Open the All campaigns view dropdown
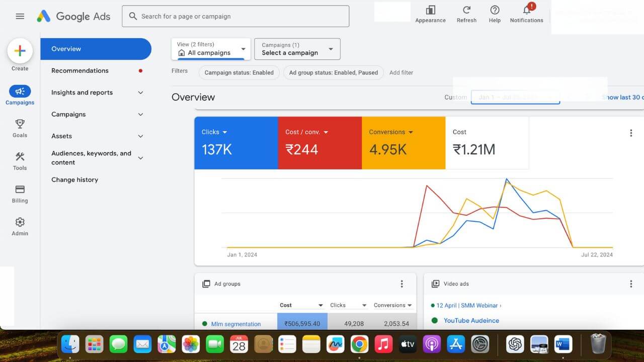This screenshot has height=362, width=644. 211,49
